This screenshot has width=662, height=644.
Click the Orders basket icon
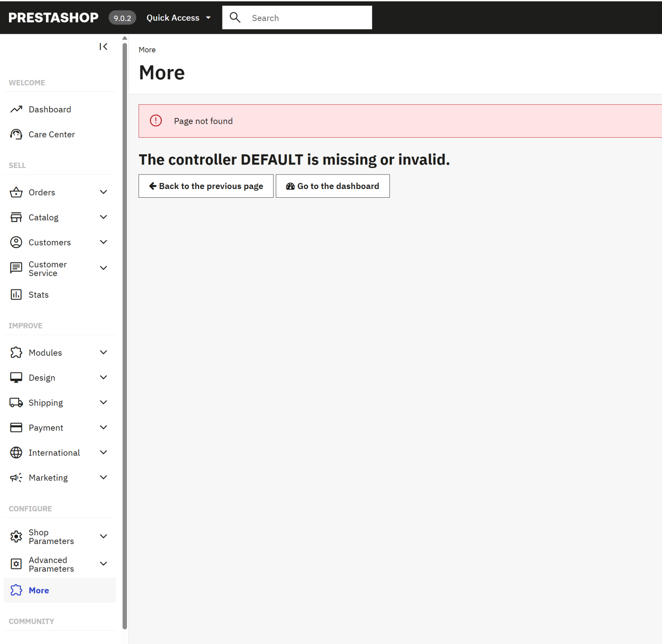pyautogui.click(x=16, y=192)
